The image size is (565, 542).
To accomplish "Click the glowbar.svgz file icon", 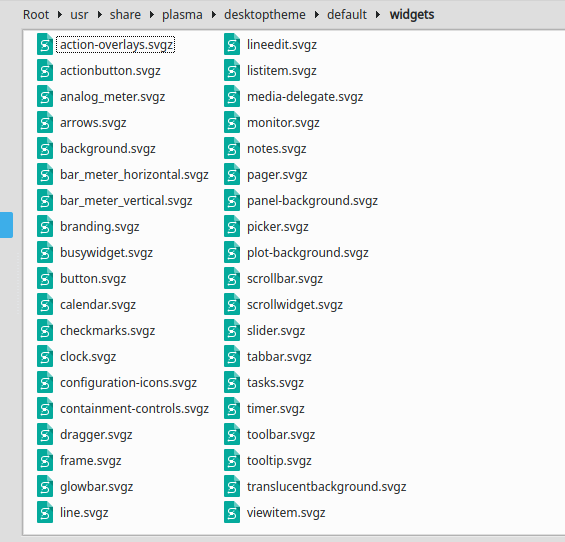I will pos(45,486).
